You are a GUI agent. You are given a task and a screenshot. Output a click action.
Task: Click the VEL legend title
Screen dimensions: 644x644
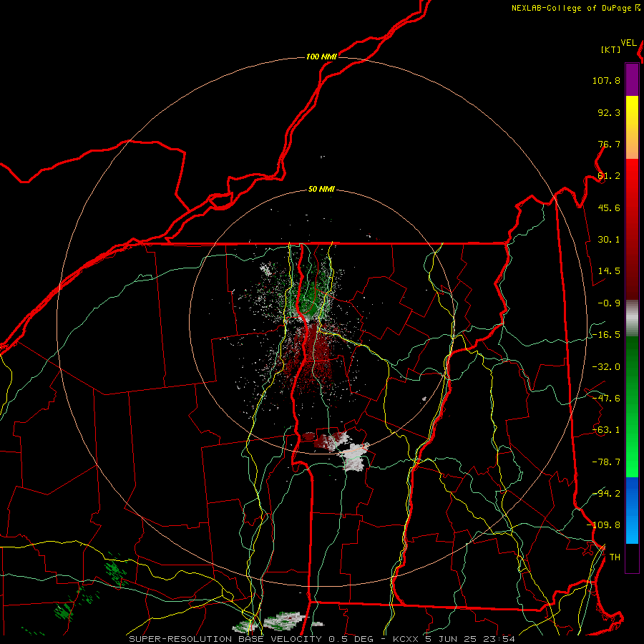coord(628,43)
